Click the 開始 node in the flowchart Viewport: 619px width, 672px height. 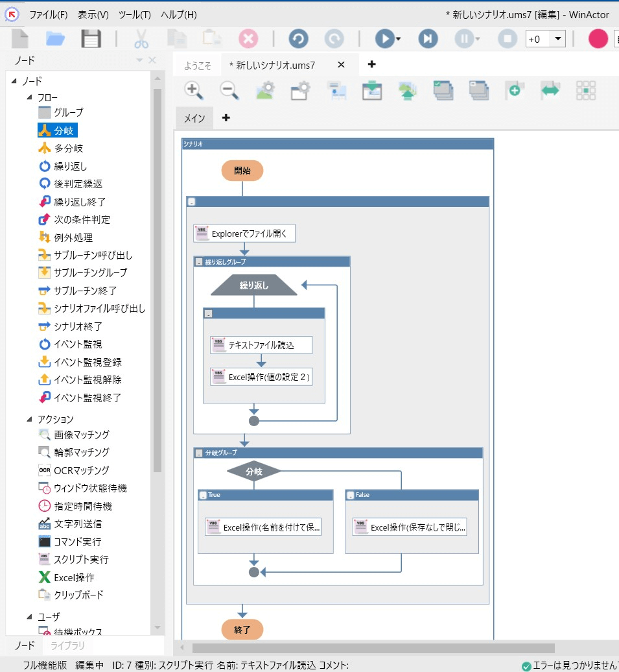coord(242,170)
